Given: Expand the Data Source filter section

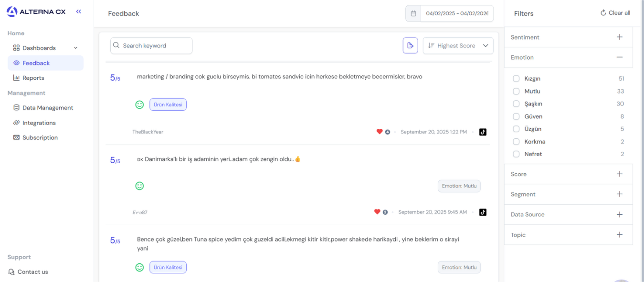Looking at the screenshot, I should 620,214.
